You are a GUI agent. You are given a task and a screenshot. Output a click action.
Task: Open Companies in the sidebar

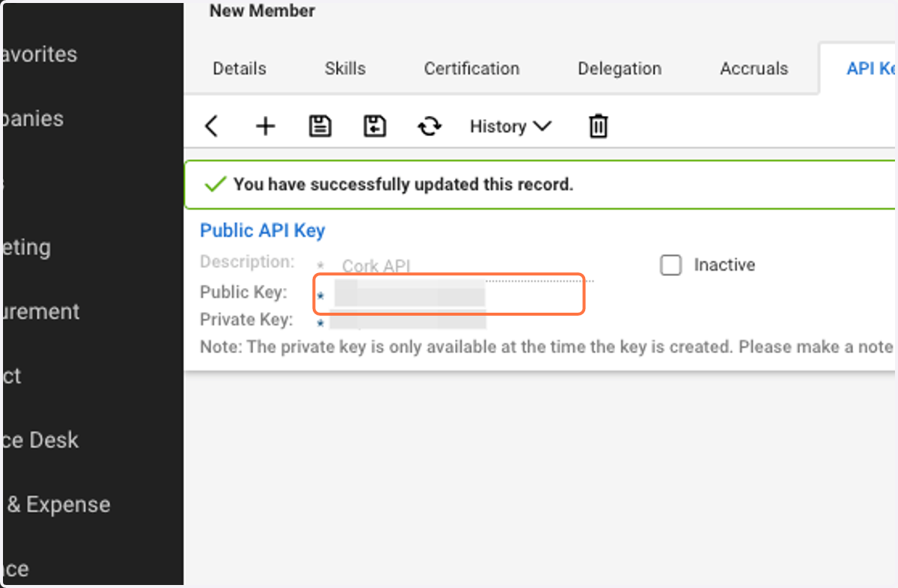32,118
